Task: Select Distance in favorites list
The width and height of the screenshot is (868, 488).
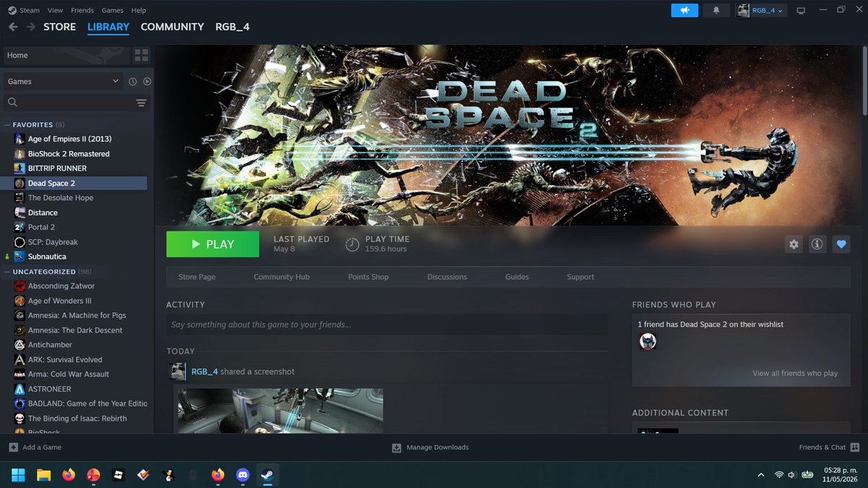Action: coord(43,213)
